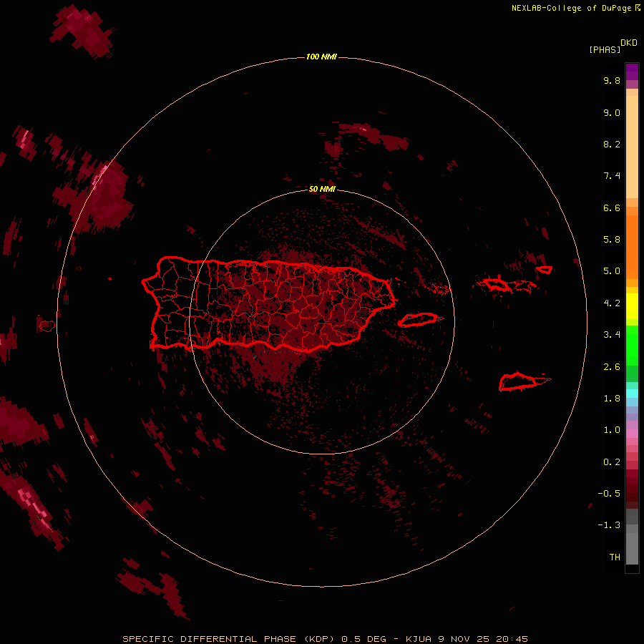644x644 pixels.
Task: Click the 3.4 scale value
Action: click(612, 335)
